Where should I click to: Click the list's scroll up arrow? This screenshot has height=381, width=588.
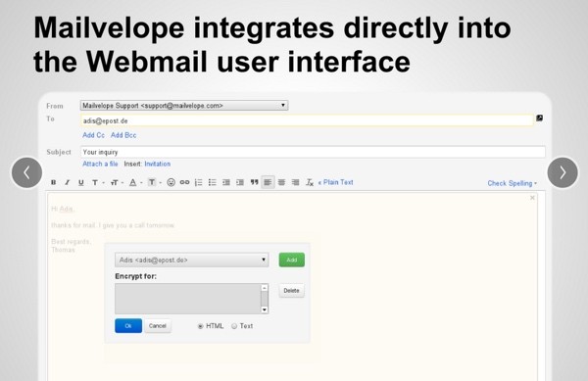click(x=265, y=288)
